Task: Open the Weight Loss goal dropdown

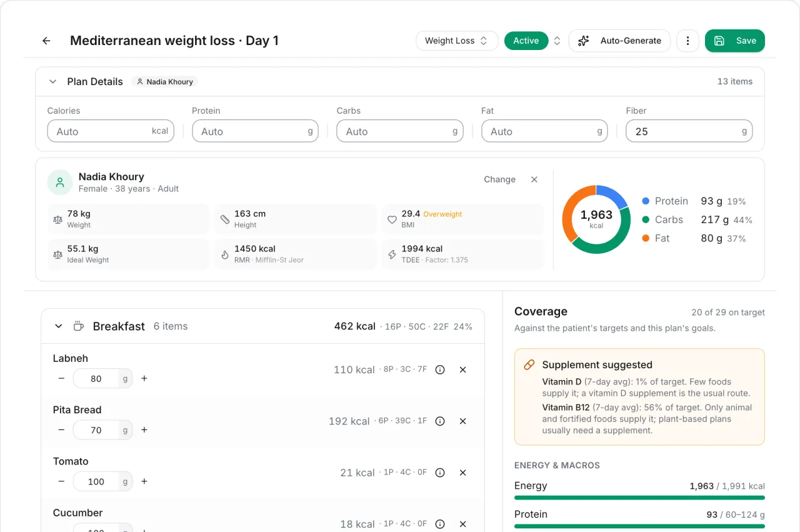Action: [457, 41]
